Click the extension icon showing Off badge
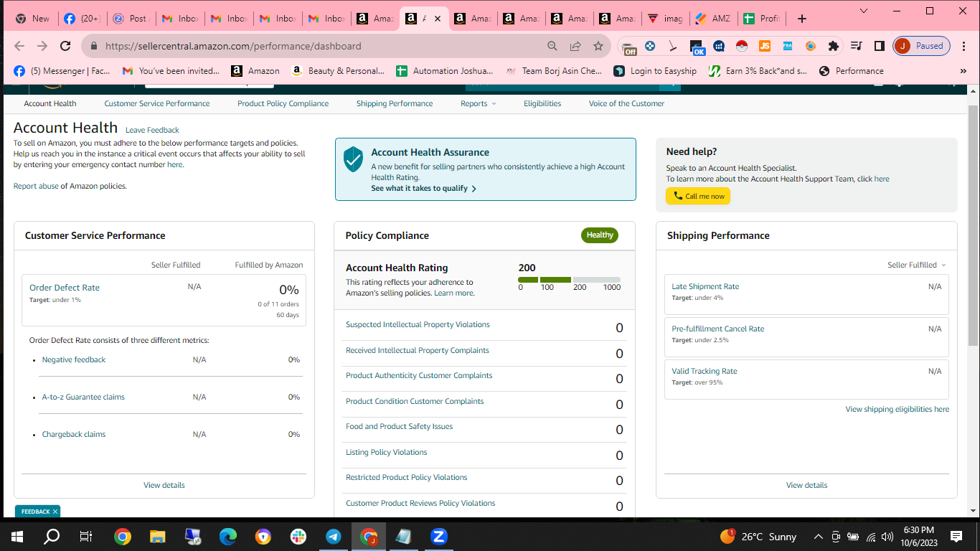This screenshot has width=980, height=551. coord(630,47)
